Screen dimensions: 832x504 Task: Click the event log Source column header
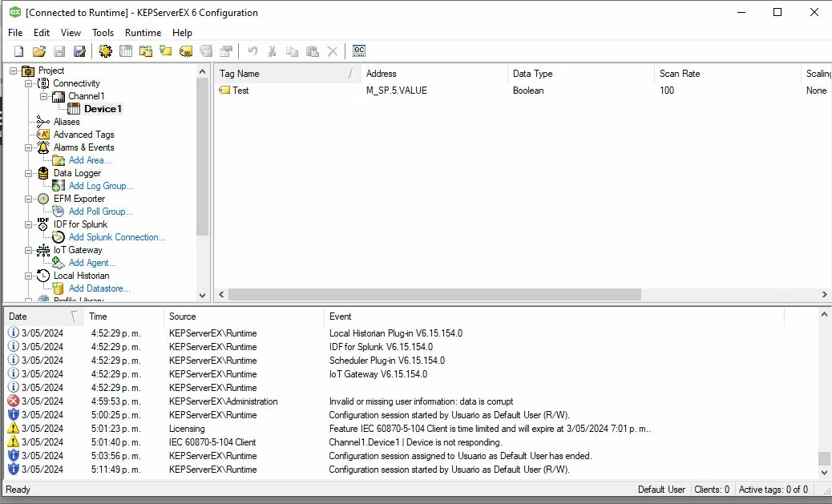(244, 317)
